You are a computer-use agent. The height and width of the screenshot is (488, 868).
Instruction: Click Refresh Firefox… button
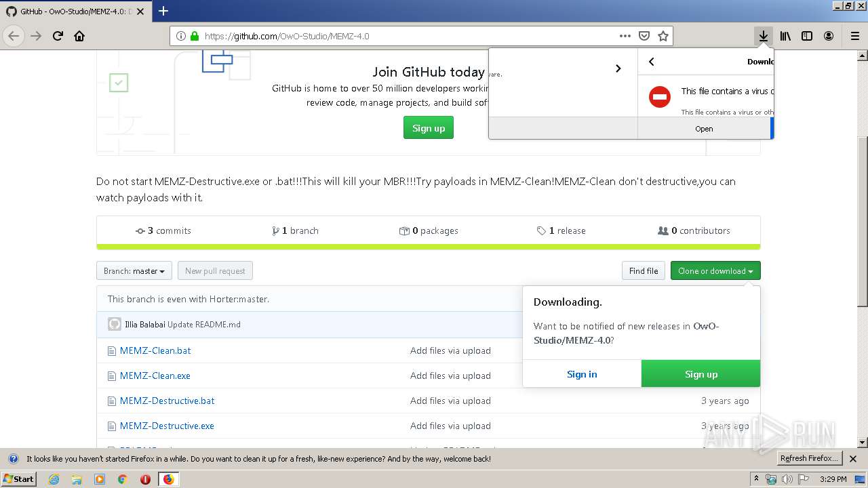[x=810, y=459]
